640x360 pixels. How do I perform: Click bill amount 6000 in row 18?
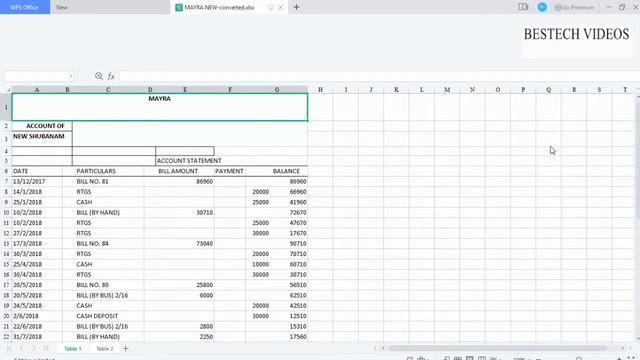click(x=179, y=295)
